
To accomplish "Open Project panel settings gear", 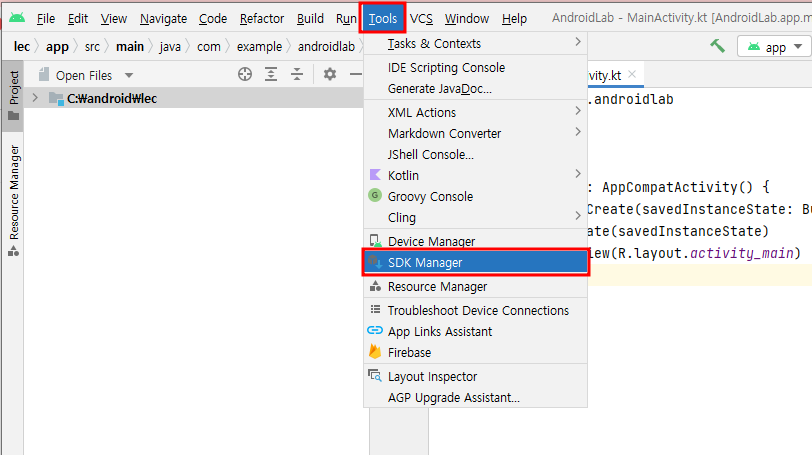I will [x=330, y=75].
